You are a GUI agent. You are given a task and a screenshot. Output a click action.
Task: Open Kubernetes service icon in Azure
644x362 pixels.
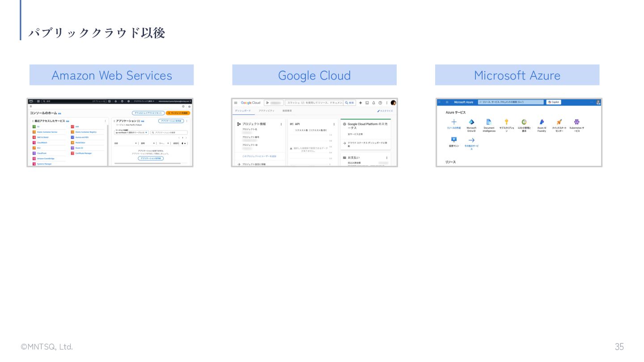point(577,122)
